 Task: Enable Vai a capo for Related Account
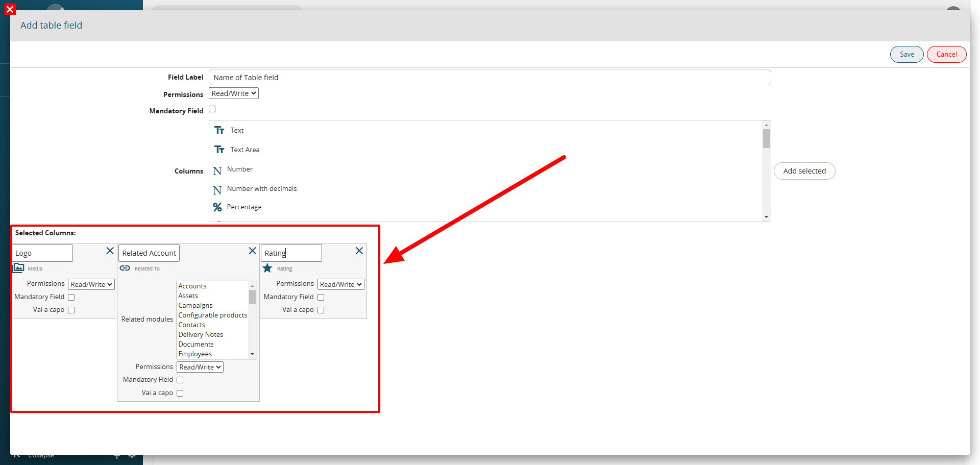(x=180, y=393)
